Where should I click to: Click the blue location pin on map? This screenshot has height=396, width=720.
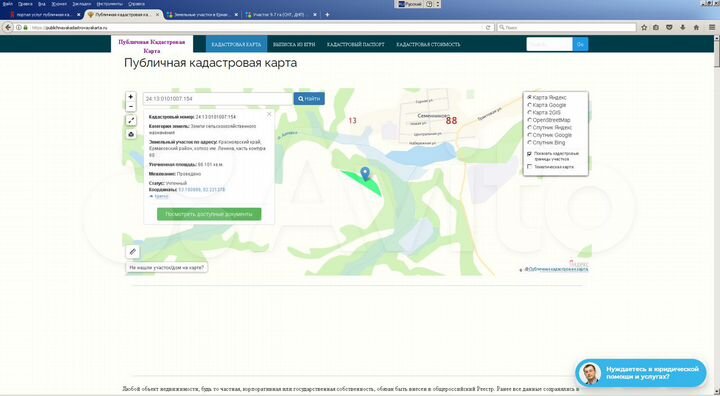[365, 174]
